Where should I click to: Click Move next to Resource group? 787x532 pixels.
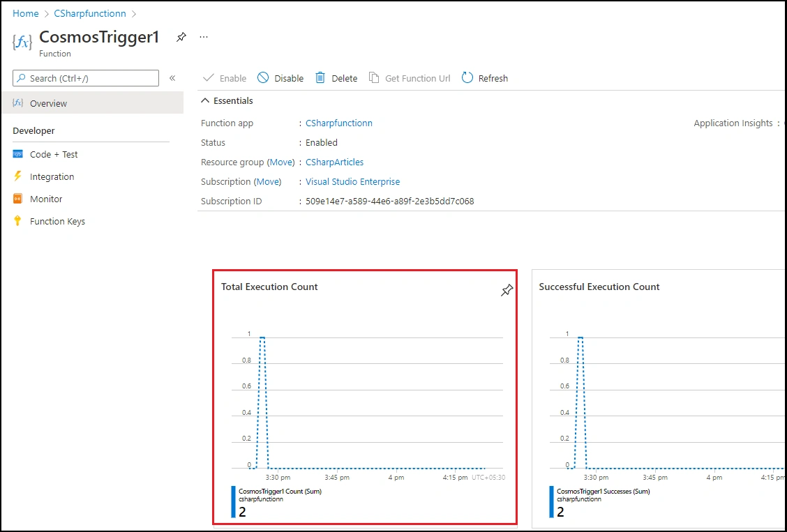281,162
